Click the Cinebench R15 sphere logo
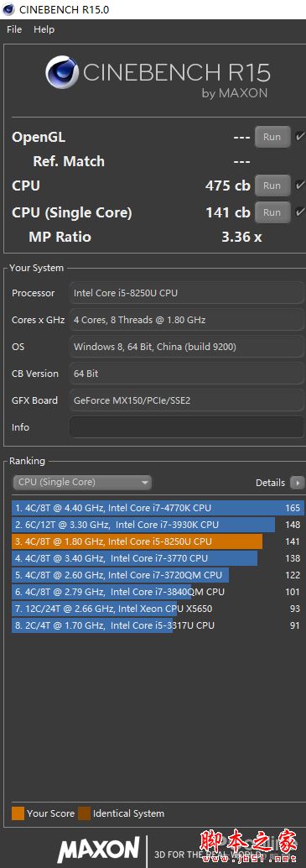This screenshot has width=306, height=868. pos(62,74)
